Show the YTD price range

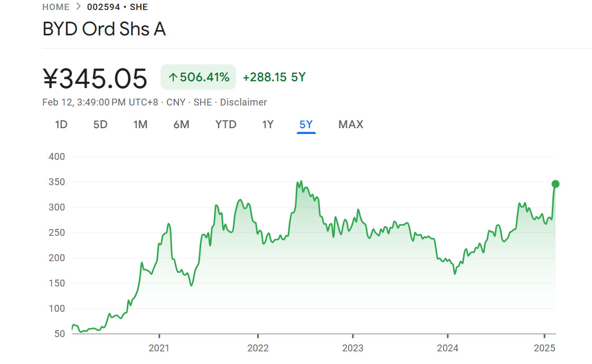(x=226, y=124)
